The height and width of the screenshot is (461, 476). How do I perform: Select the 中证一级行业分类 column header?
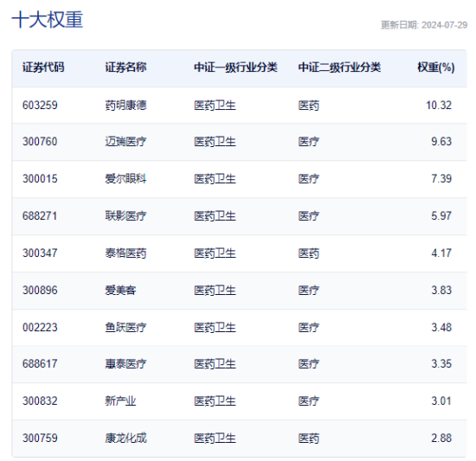coord(235,67)
